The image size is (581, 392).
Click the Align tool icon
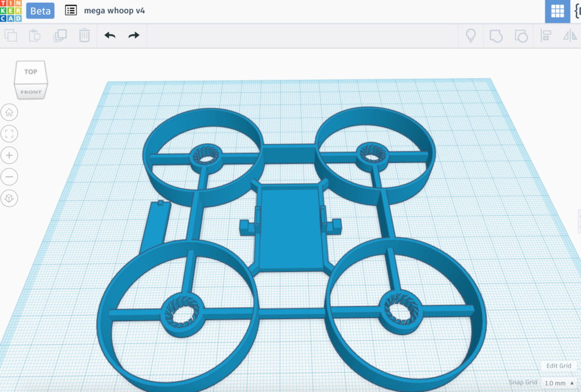coord(546,36)
